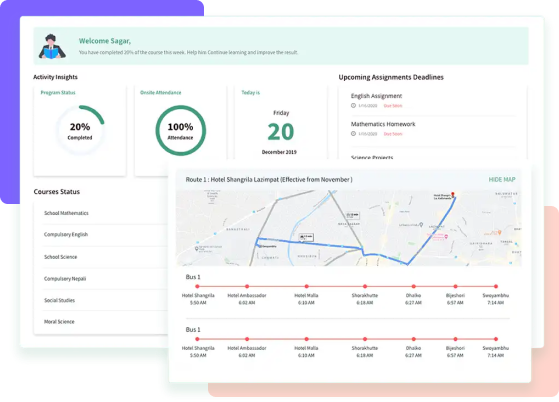Click the travel-time label on the blue route
This screenshot has height=402, width=559.
coord(306,237)
